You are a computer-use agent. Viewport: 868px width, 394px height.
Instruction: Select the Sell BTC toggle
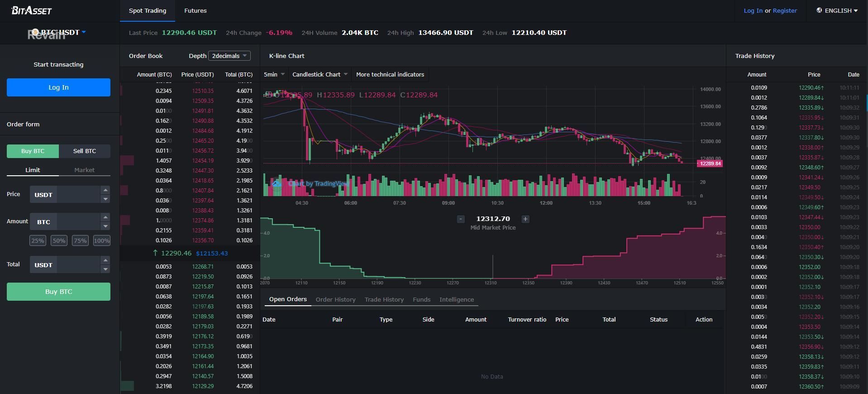pos(85,151)
